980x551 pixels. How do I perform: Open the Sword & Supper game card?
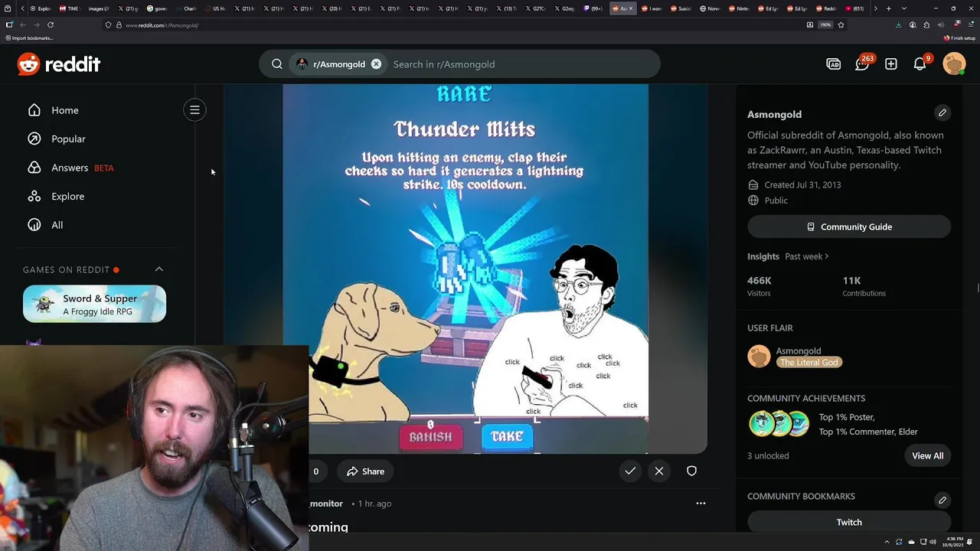click(x=94, y=304)
